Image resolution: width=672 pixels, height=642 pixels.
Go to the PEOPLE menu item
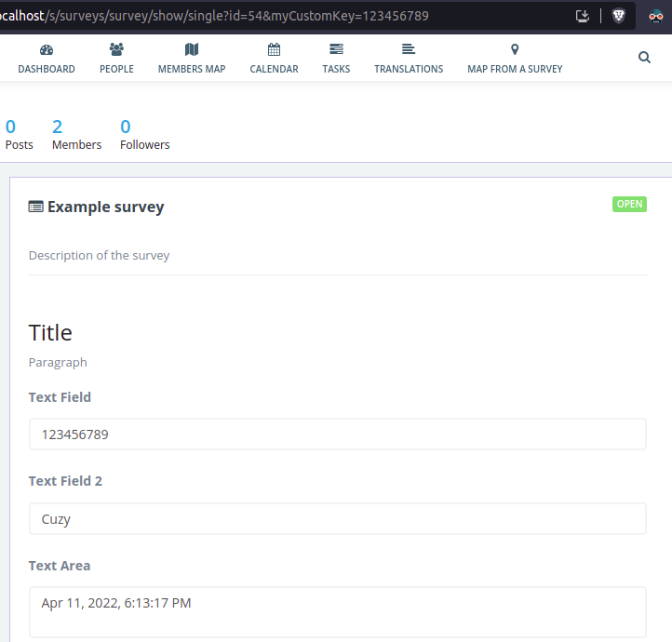pyautogui.click(x=116, y=69)
